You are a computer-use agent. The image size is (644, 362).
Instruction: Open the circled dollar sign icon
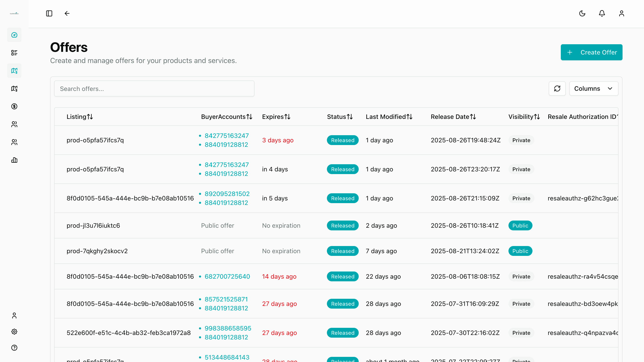pyautogui.click(x=14, y=106)
